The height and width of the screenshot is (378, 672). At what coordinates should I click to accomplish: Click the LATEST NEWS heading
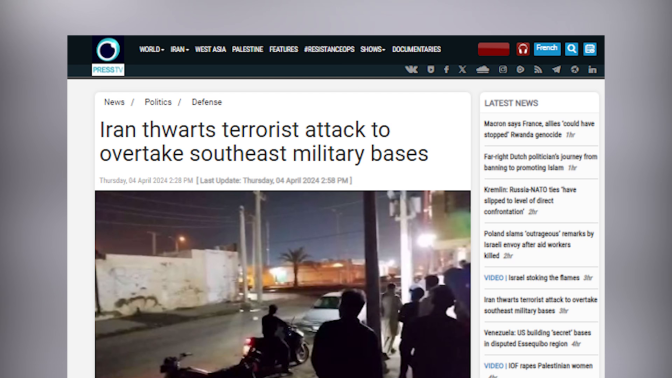point(511,103)
